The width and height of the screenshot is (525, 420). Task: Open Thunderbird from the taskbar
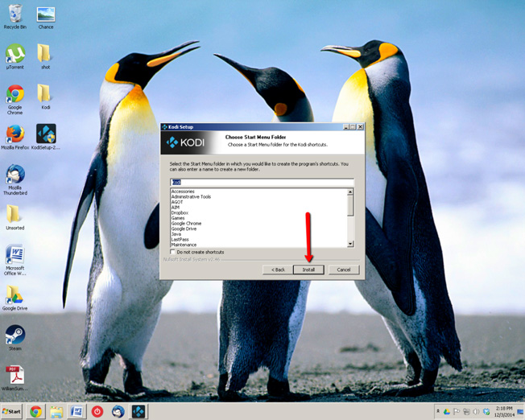pos(118,411)
